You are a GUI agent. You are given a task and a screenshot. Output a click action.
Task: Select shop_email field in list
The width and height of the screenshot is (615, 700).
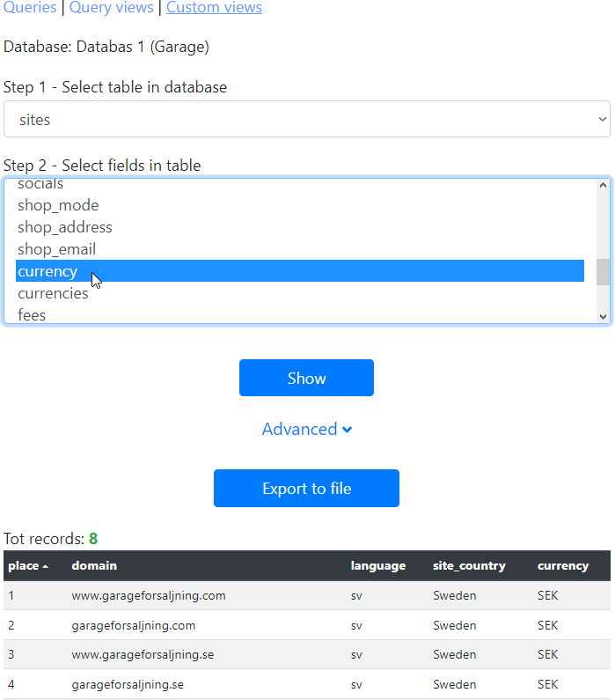coord(56,249)
